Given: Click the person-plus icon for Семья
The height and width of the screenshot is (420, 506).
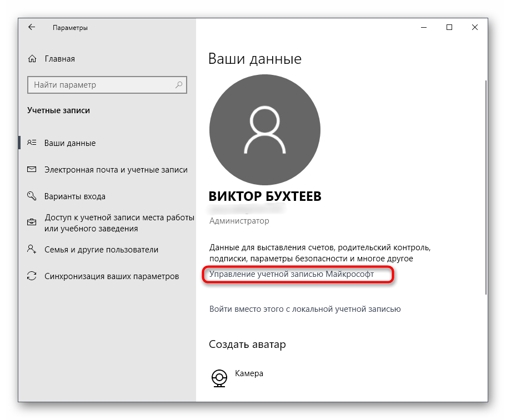Looking at the screenshot, I should [32, 249].
